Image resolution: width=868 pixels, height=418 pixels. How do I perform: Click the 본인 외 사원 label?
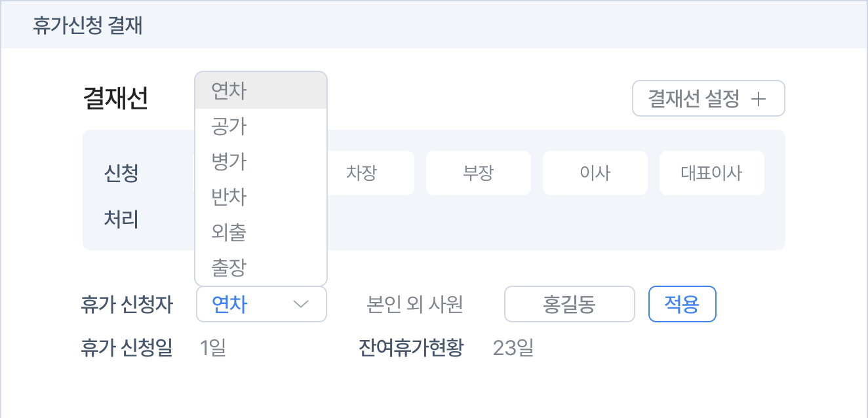pos(416,305)
